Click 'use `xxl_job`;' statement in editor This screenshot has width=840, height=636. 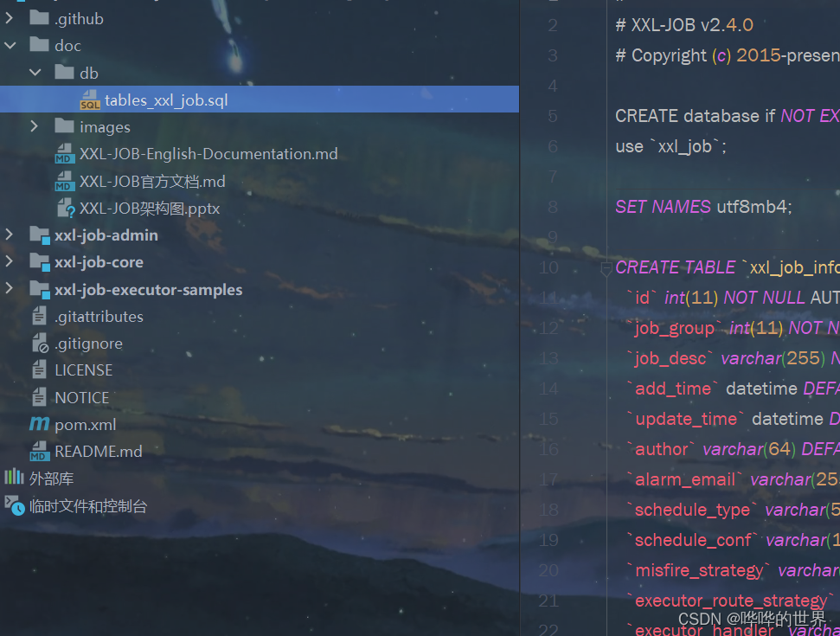[x=670, y=146]
